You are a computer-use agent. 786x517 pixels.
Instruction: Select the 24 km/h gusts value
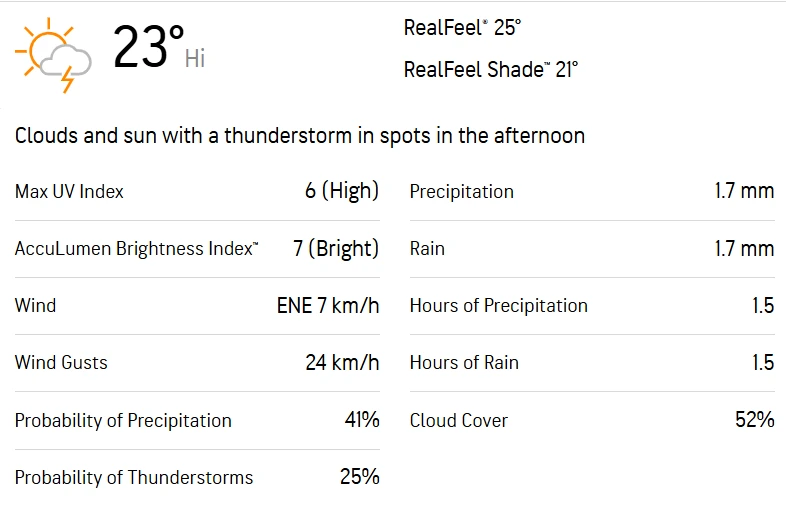pos(342,363)
